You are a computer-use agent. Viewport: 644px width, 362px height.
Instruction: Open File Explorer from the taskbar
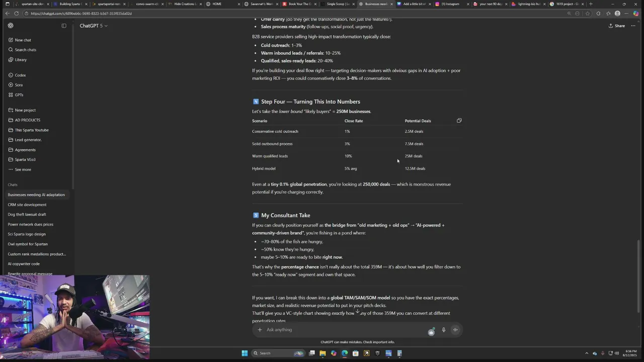pos(323,353)
